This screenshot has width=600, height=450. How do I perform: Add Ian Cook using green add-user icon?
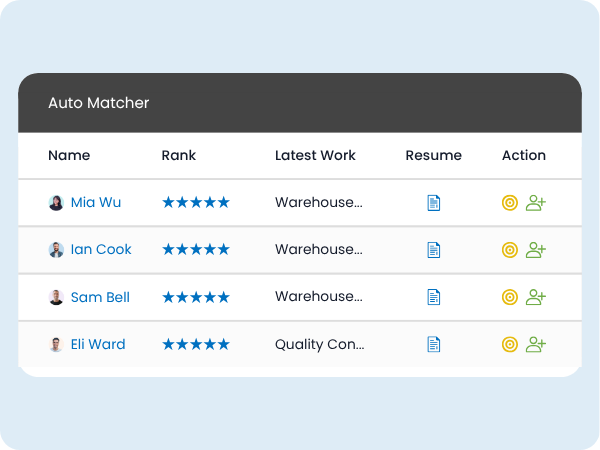[536, 250]
